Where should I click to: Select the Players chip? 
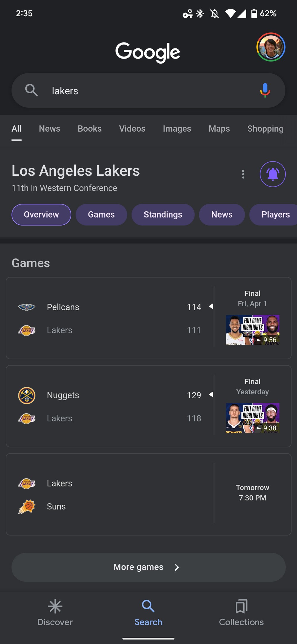[x=275, y=215]
